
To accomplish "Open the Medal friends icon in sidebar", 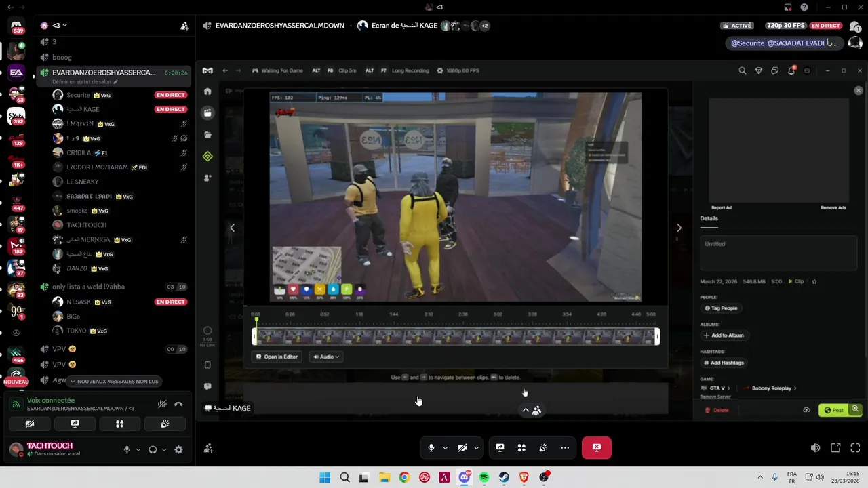I will (x=208, y=178).
